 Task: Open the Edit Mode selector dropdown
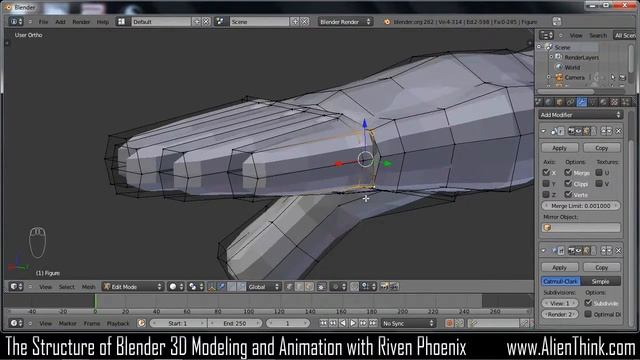(x=132, y=287)
